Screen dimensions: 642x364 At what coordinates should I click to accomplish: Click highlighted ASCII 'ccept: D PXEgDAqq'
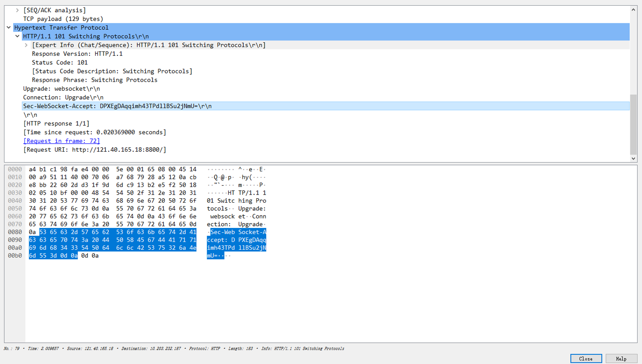tap(236, 240)
